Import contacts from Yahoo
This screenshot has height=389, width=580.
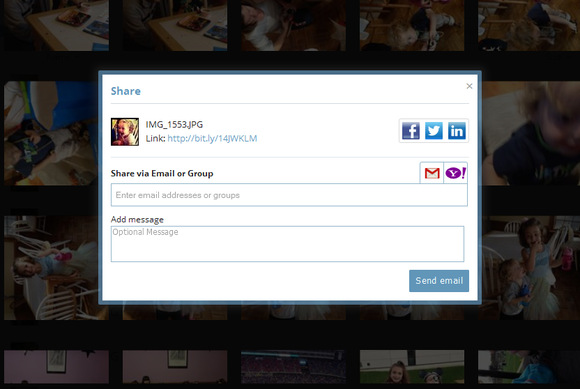456,173
